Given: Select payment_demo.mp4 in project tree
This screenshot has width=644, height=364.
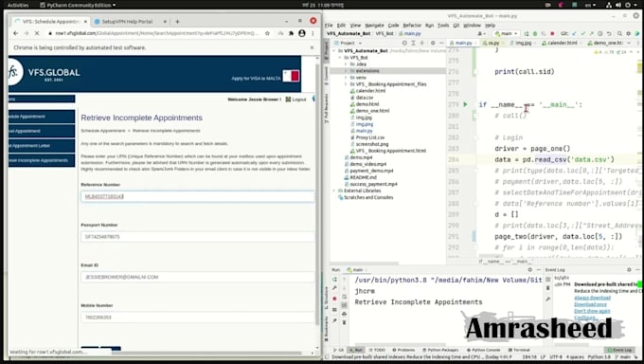Looking at the screenshot, I should pos(371,171).
